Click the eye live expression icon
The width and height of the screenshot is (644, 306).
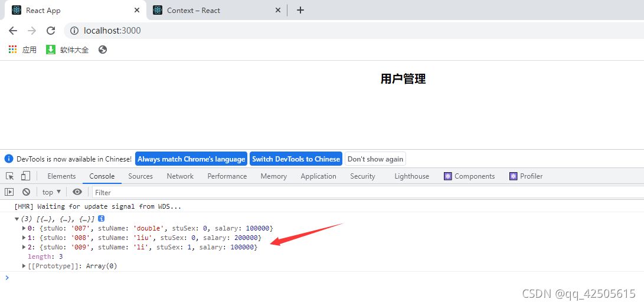(x=77, y=192)
